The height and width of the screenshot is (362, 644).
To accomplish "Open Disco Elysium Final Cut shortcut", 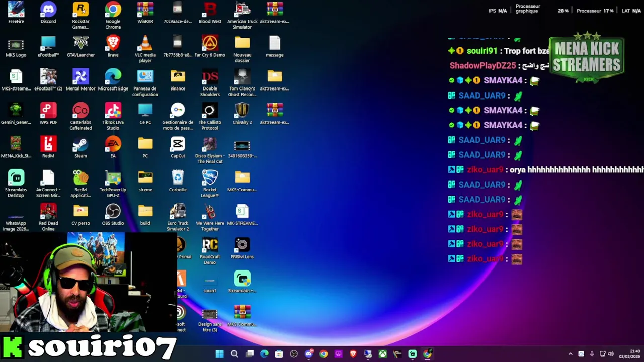I will [x=210, y=150].
